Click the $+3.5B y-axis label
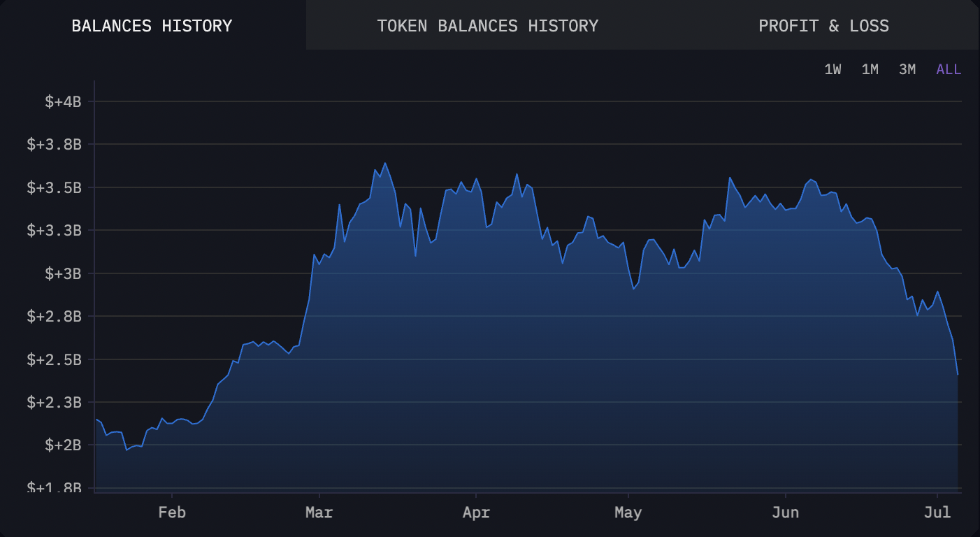 pos(54,187)
